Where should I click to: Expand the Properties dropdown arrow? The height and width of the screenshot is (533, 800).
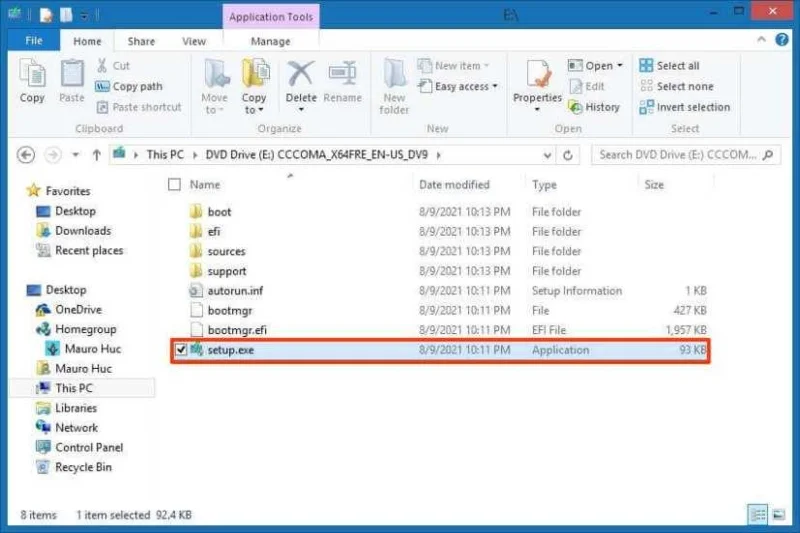pos(537,109)
